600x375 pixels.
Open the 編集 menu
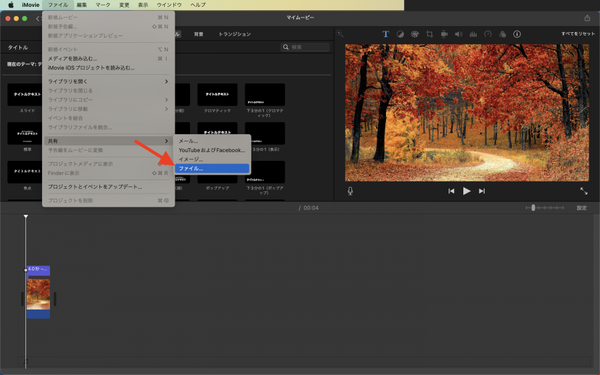pos(82,5)
